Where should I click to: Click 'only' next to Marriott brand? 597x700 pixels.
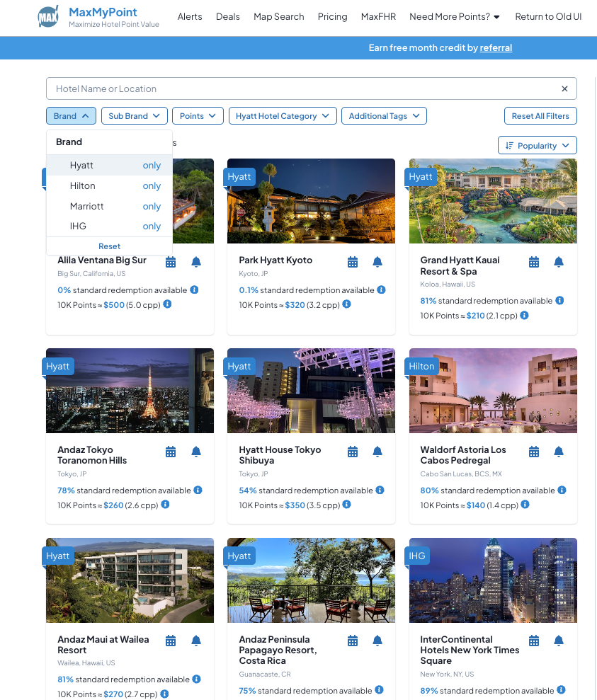[152, 207]
